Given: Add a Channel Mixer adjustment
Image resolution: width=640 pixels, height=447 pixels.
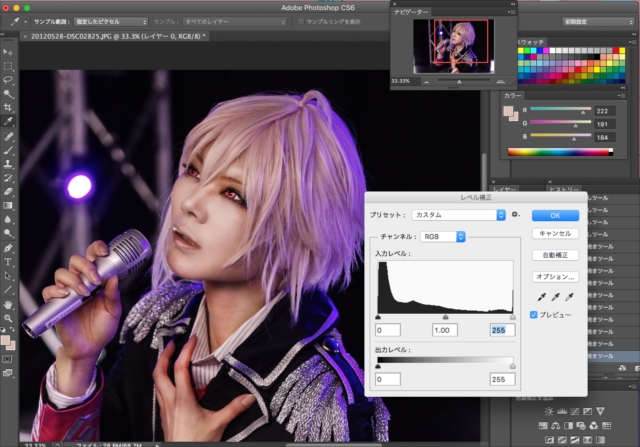Looking at the screenshot, I should point(593,426).
